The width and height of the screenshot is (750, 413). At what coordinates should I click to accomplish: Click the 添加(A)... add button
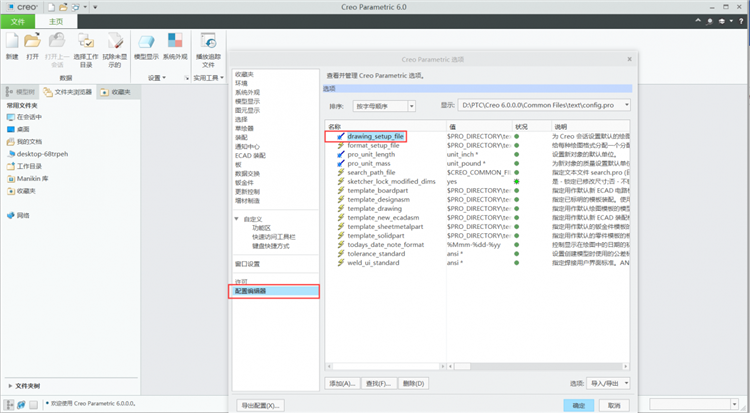[x=342, y=383]
